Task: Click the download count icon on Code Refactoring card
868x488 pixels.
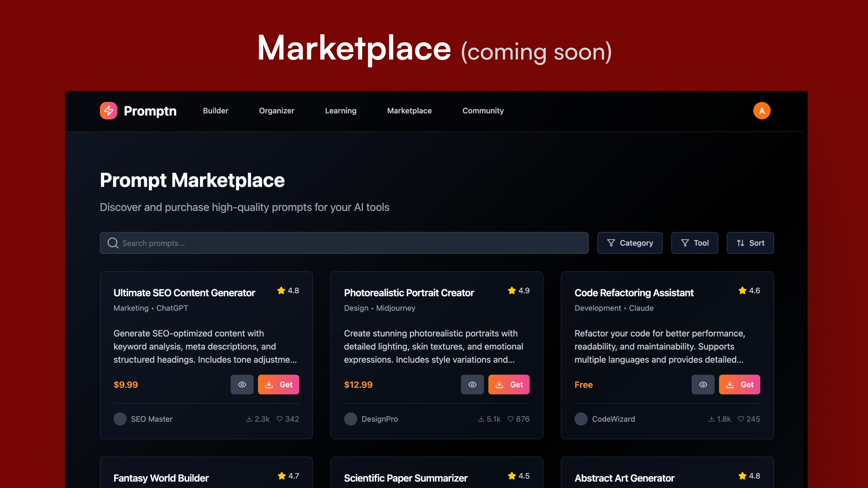Action: click(x=711, y=419)
